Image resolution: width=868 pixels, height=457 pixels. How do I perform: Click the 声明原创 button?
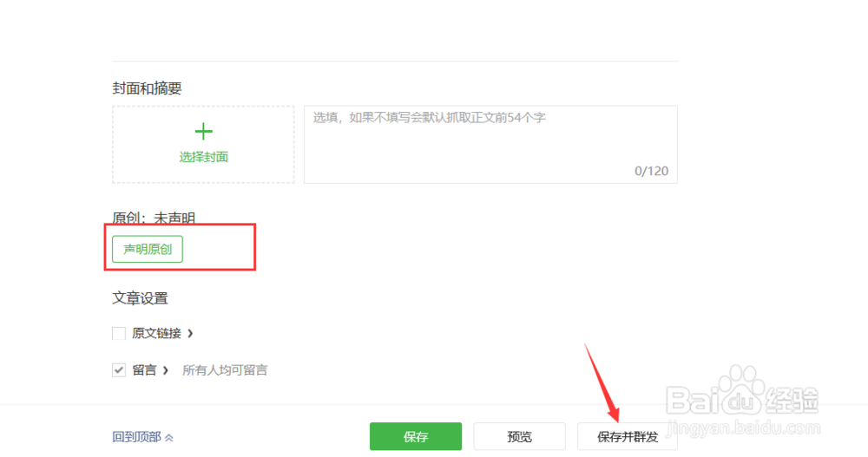148,249
